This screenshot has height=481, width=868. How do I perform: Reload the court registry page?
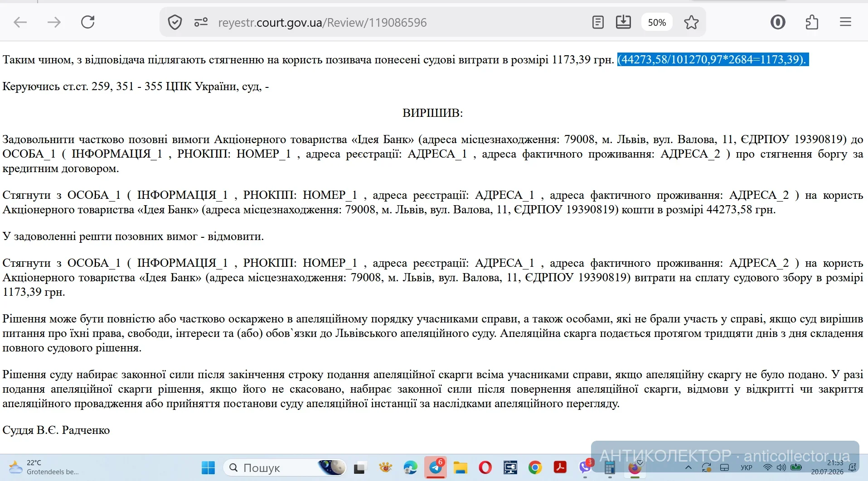coord(87,22)
